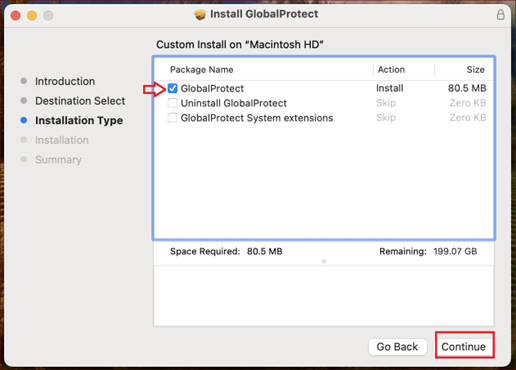Click the Package Name column header
516x370 pixels.
(202, 70)
